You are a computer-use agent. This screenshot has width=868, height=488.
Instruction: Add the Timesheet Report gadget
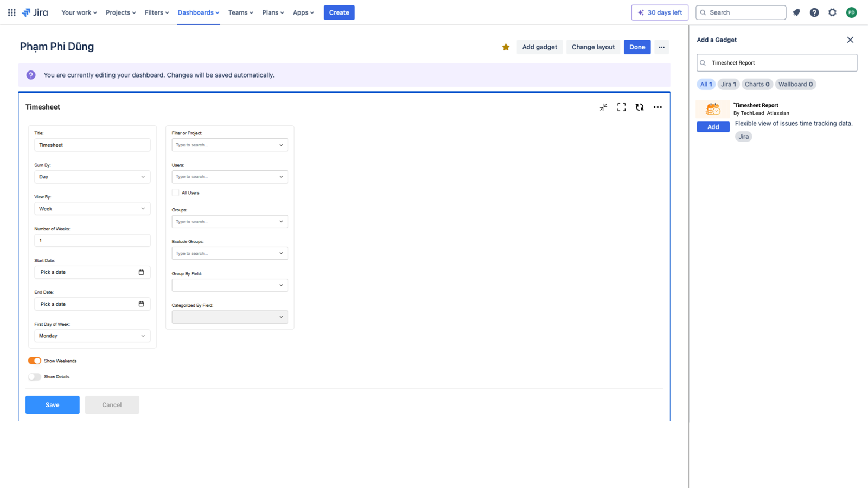[713, 126]
